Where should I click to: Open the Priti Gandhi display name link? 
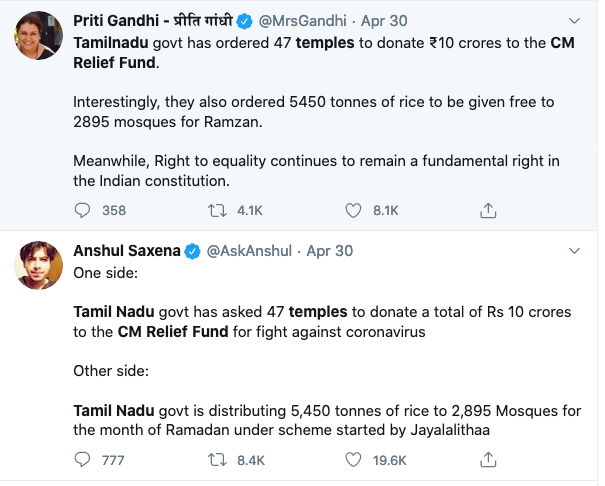pyautogui.click(x=153, y=20)
